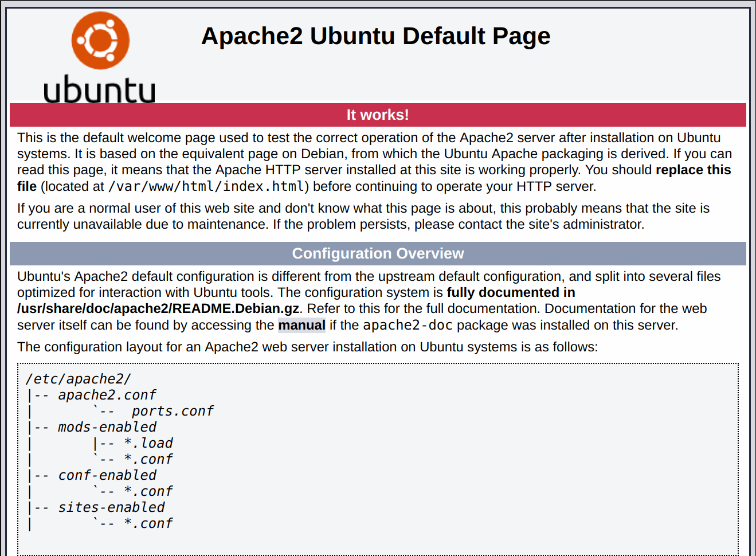Select /etc/apache2/ root in config tree
Screen dimensions: 756x556
[x=79, y=379]
